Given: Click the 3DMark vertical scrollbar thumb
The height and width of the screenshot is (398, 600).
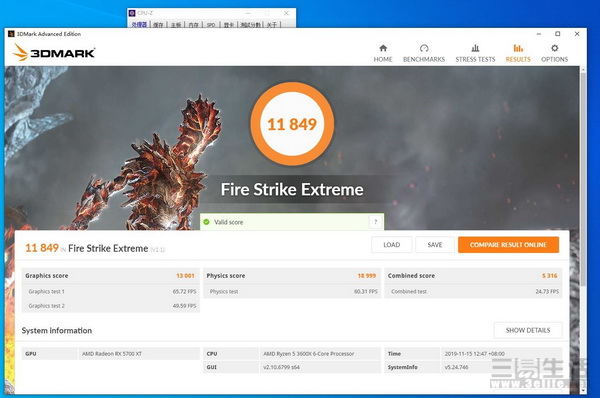Looking at the screenshot, I should point(583,179).
